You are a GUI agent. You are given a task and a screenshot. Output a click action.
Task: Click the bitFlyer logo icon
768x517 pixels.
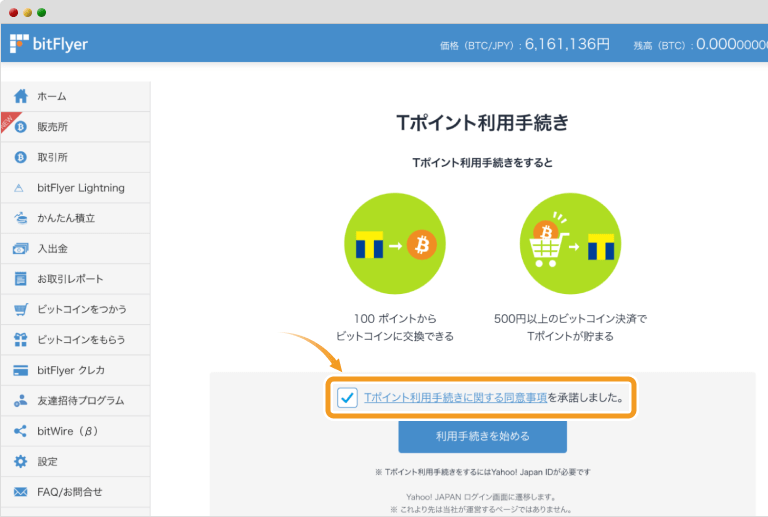(x=19, y=44)
